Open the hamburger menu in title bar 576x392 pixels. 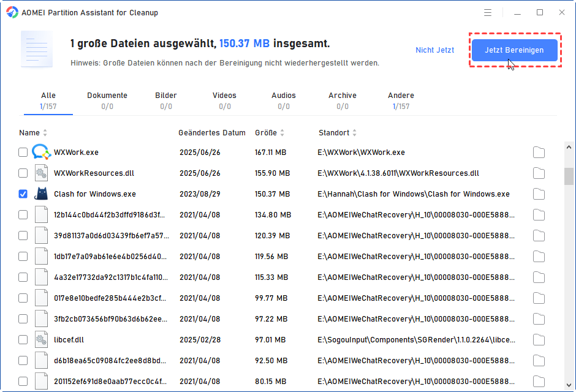point(488,13)
